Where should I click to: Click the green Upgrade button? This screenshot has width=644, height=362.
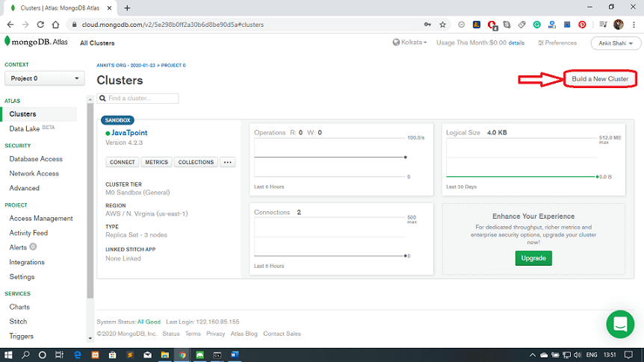pyautogui.click(x=533, y=258)
